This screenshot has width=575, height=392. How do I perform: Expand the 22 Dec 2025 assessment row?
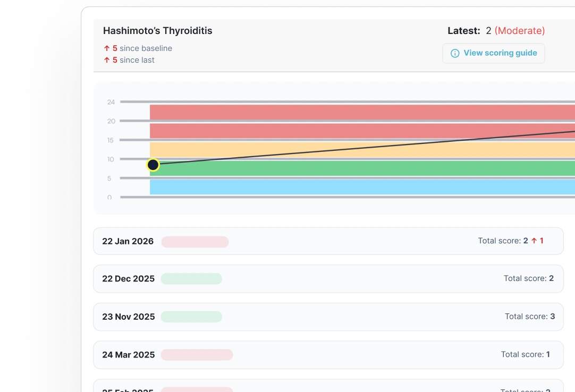click(328, 279)
